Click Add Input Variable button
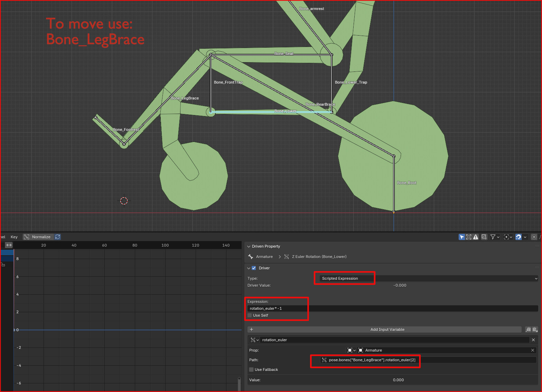The image size is (542, 392). (385, 329)
